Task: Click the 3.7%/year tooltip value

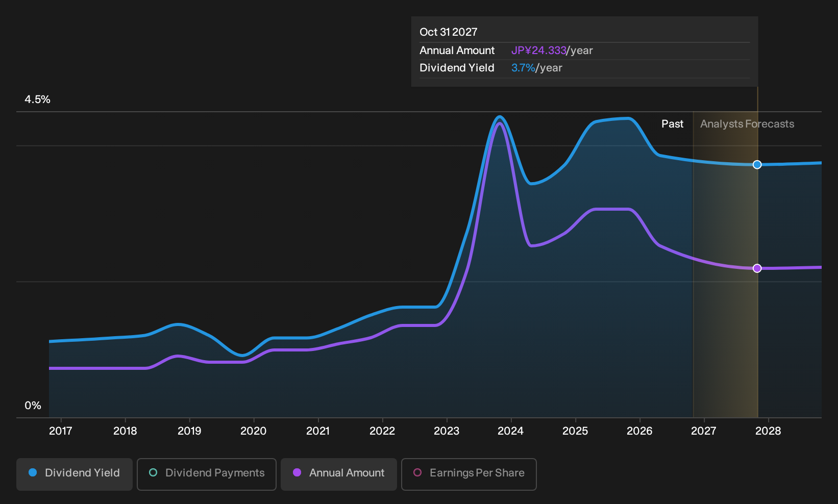Action: tap(537, 68)
